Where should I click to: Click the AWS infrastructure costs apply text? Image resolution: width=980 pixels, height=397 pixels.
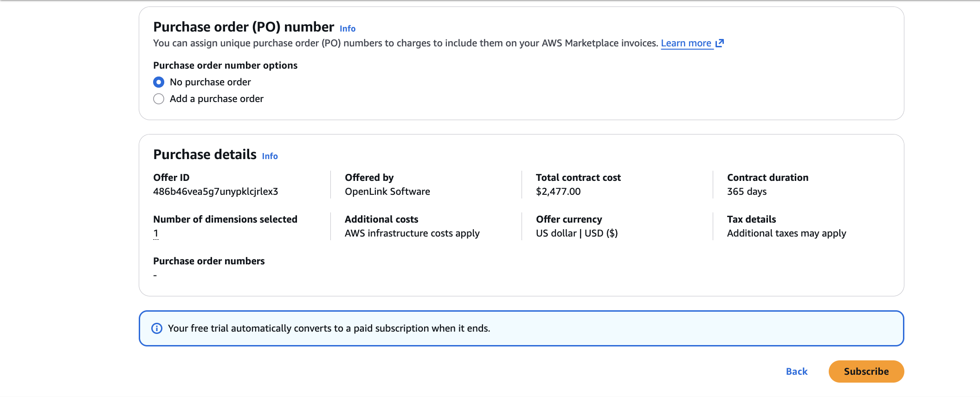tap(412, 233)
